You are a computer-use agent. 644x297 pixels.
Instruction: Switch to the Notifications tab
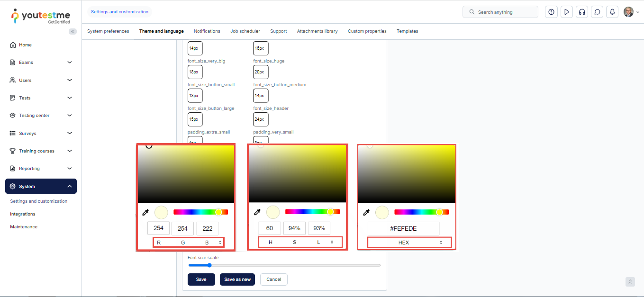[x=207, y=31]
